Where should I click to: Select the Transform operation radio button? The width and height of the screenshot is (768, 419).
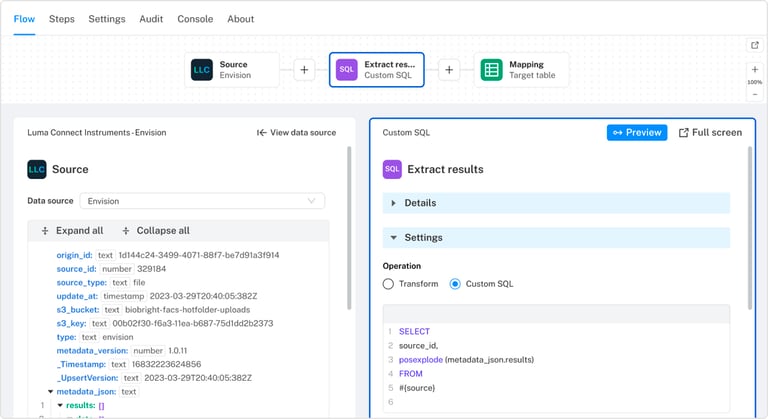(389, 284)
